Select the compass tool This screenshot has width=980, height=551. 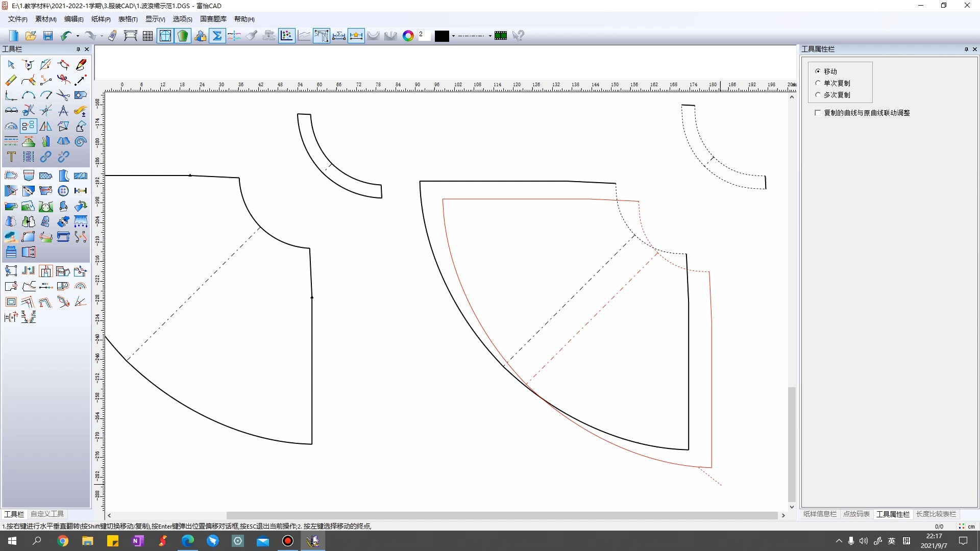[x=63, y=111]
